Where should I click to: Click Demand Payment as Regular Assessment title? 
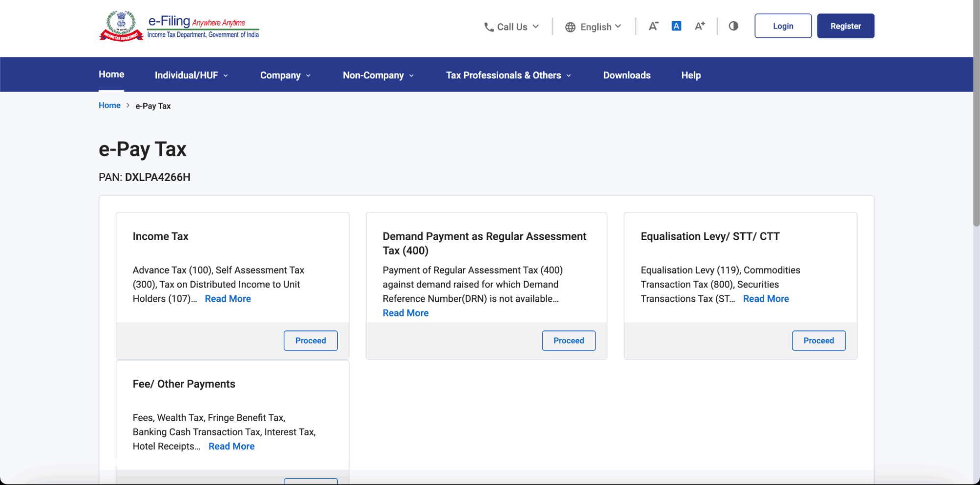pyautogui.click(x=484, y=243)
